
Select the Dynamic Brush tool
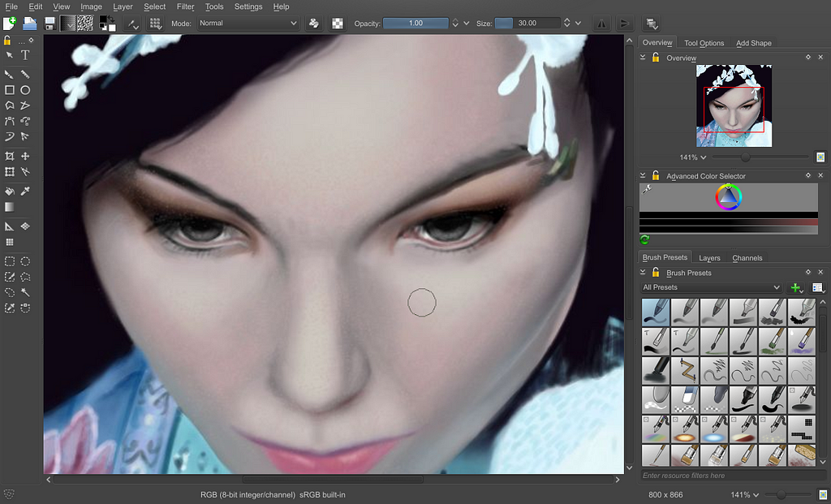coord(10,136)
